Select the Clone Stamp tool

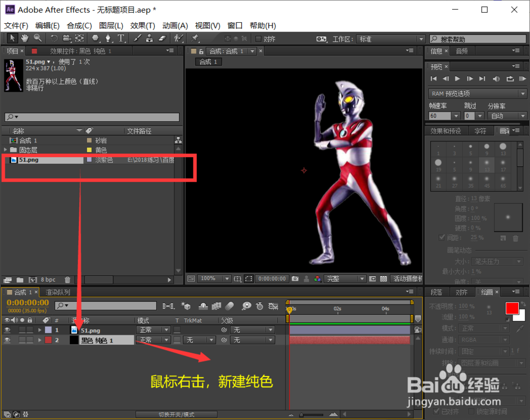coord(149,38)
